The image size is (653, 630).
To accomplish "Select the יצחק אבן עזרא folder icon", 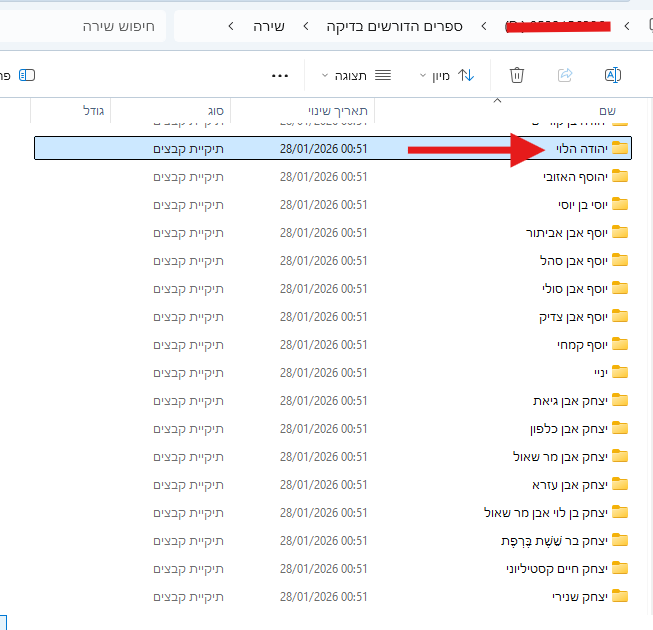I will tap(620, 484).
